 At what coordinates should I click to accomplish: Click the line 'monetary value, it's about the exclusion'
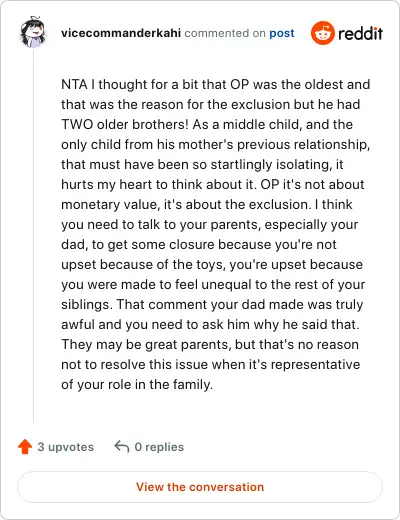207,204
